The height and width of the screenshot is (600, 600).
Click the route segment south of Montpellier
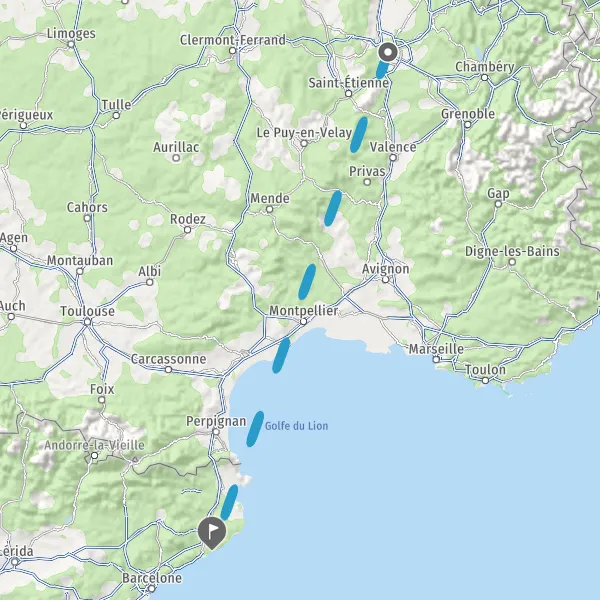(x=281, y=355)
